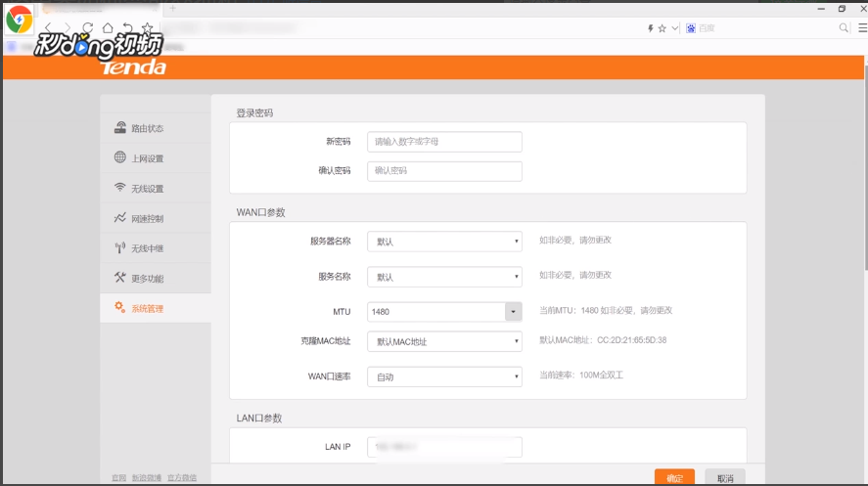Open the 服务名称 dropdown
Image resolution: width=868 pixels, height=486 pixels.
(x=444, y=277)
